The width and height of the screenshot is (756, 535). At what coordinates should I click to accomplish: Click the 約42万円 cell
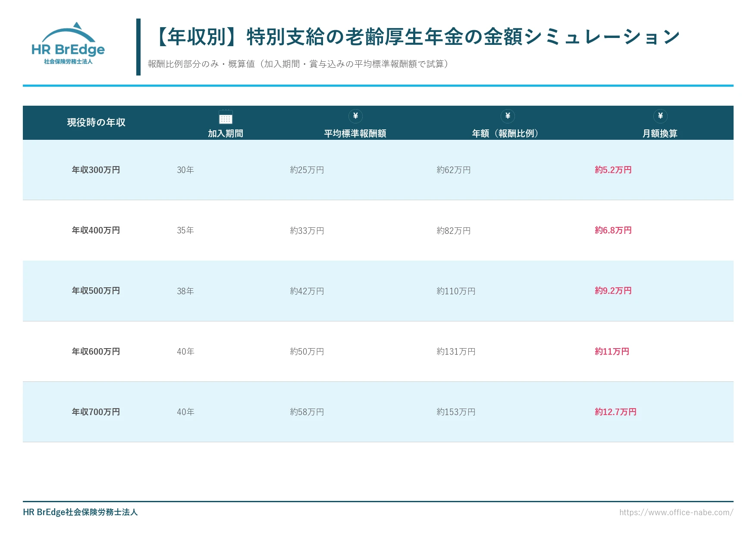(x=307, y=291)
